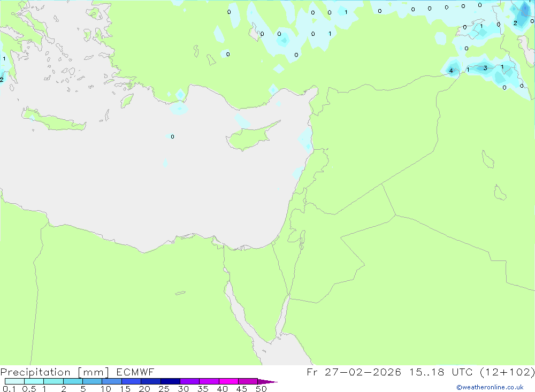Click the '27-02-2026' forecast date text
The height and width of the screenshot is (392, 535).
click(x=363, y=372)
